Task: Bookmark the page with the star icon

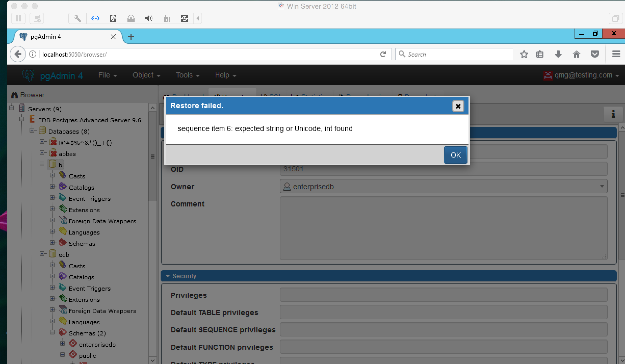Action: (x=524, y=54)
